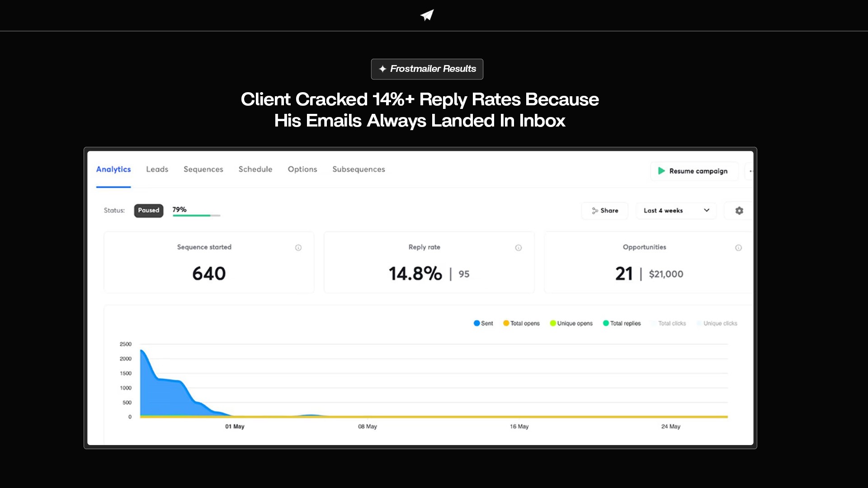The height and width of the screenshot is (488, 868).
Task: Click the Share button
Action: point(604,211)
